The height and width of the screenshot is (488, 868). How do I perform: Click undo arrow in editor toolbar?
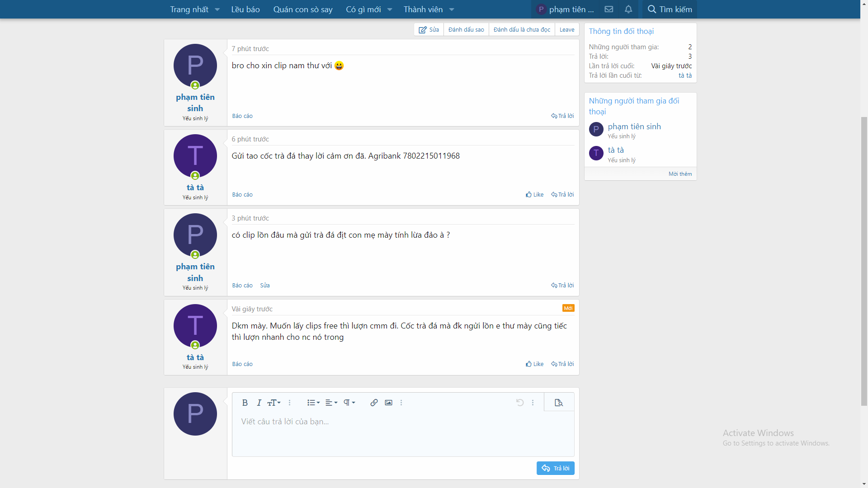(x=520, y=403)
